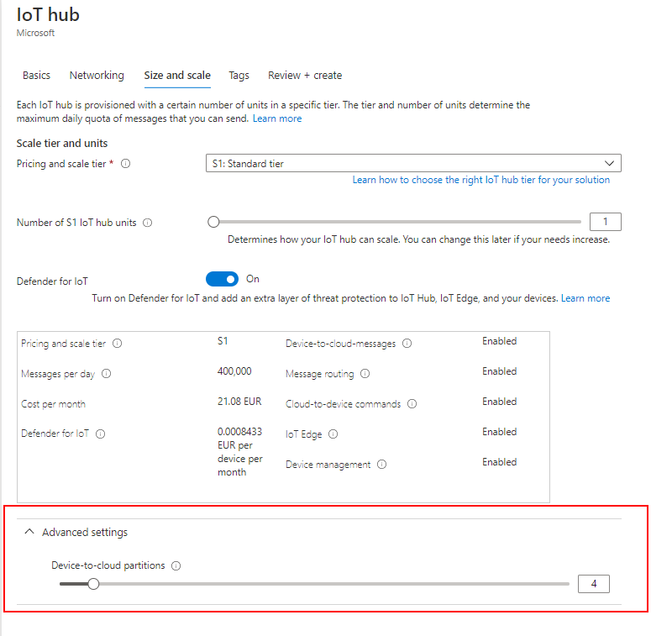Screen dimensions: 672x636
Task: Open the Pricing and scale tier dropdown
Action: pos(612,163)
